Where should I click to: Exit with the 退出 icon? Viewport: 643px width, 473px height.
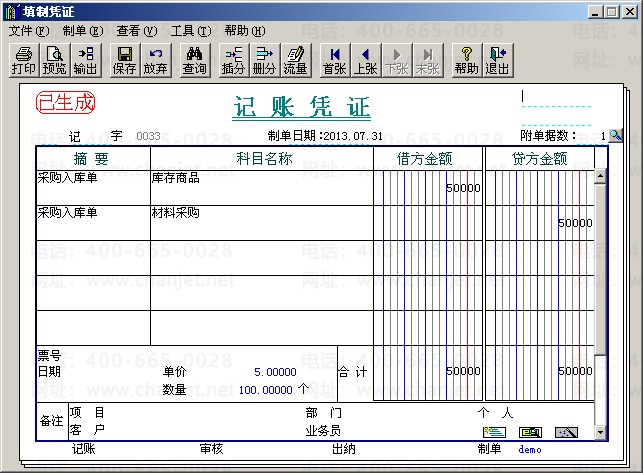click(497, 60)
